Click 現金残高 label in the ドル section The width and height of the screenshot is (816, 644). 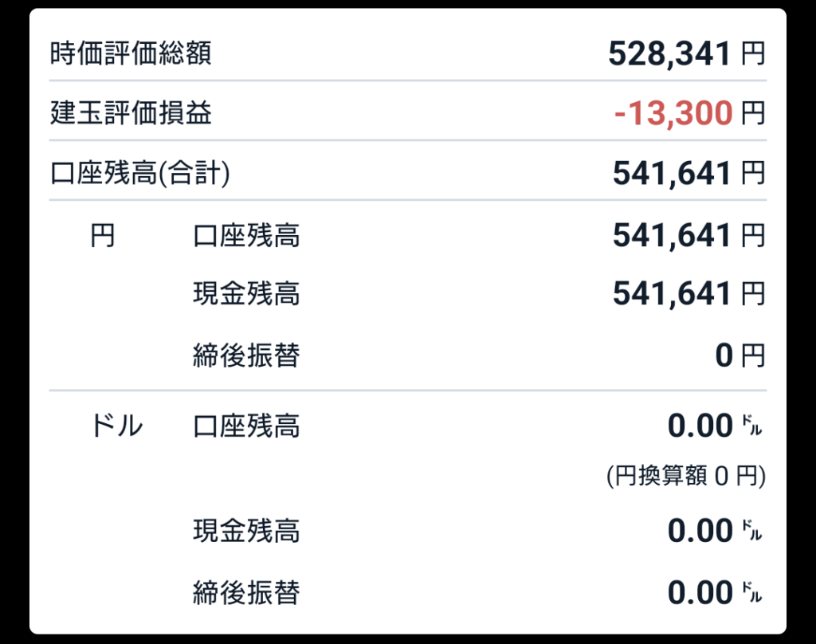pyautogui.click(x=246, y=530)
